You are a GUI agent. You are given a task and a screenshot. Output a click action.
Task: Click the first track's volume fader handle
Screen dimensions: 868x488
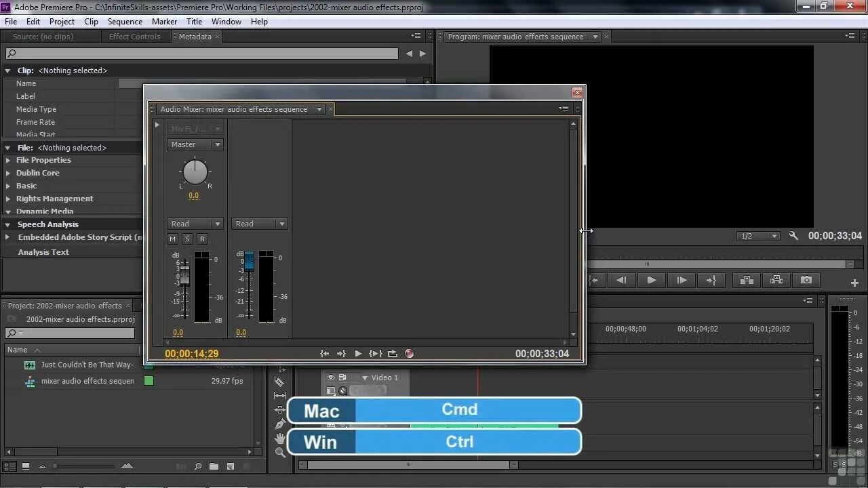(184, 274)
